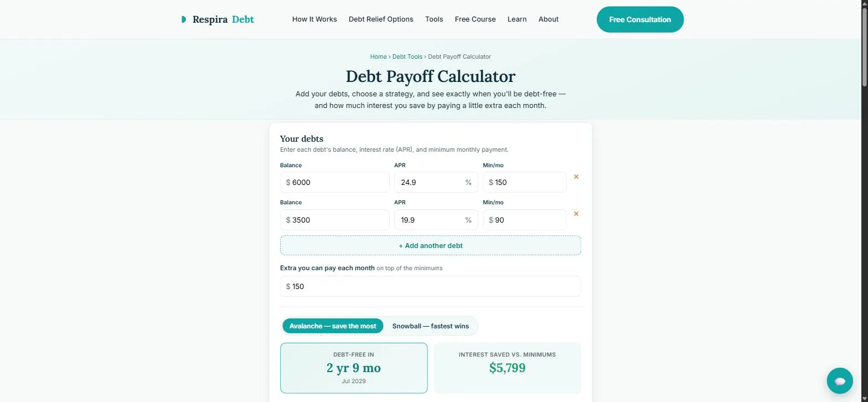Follow the Home breadcrumb link

point(379,56)
